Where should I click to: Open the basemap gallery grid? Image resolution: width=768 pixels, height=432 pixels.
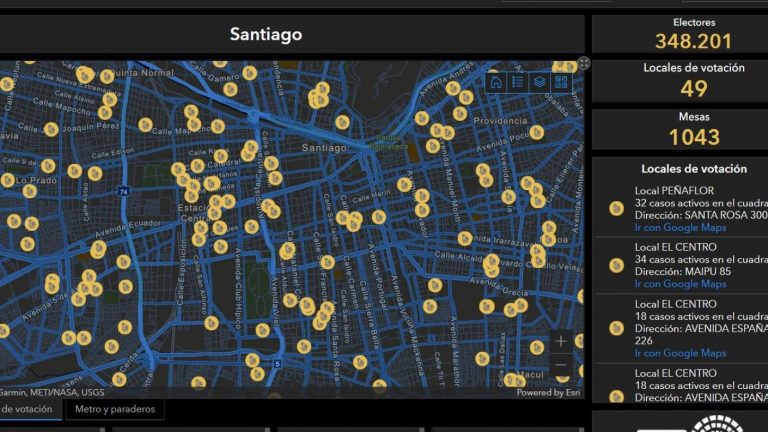[x=561, y=83]
